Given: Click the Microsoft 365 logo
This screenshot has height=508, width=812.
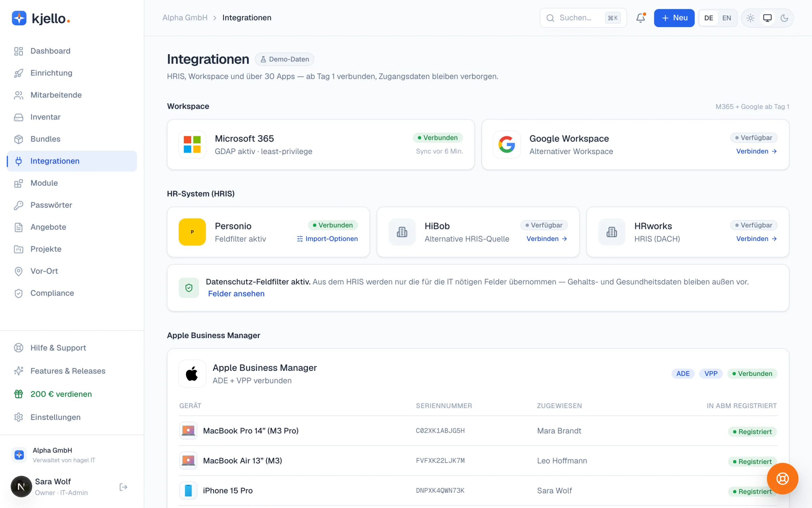Looking at the screenshot, I should click(192, 144).
